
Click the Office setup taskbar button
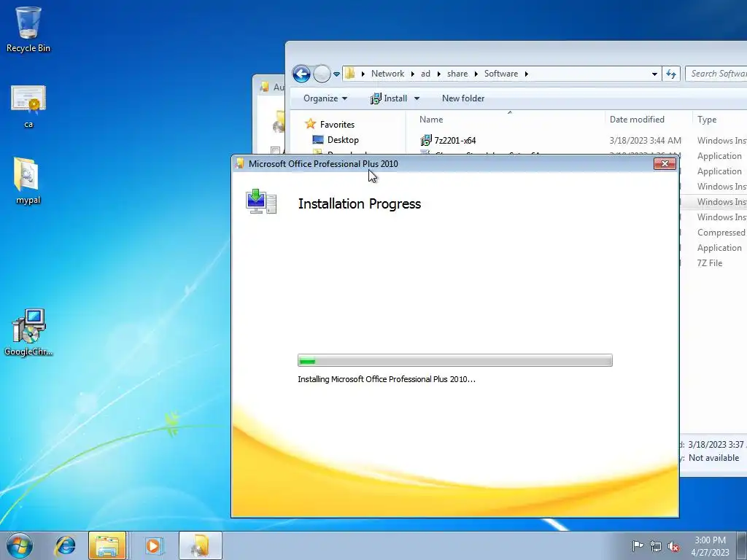[201, 545]
